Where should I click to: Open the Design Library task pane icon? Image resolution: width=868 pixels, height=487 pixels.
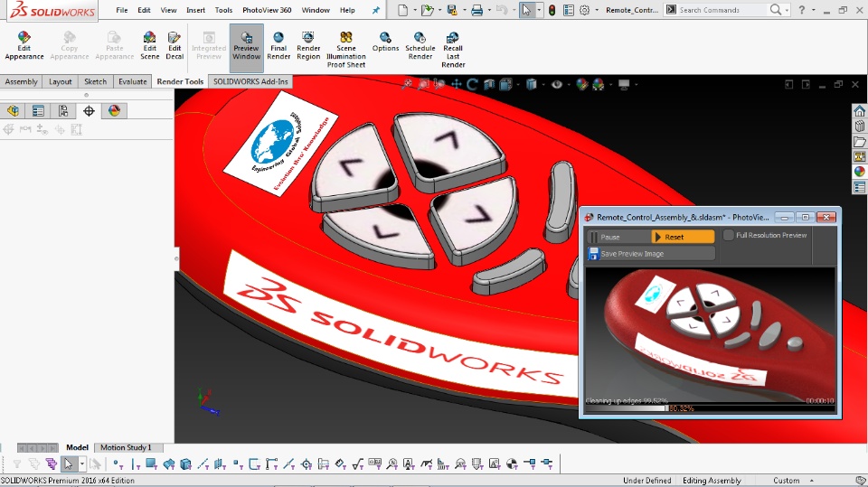[x=859, y=126]
